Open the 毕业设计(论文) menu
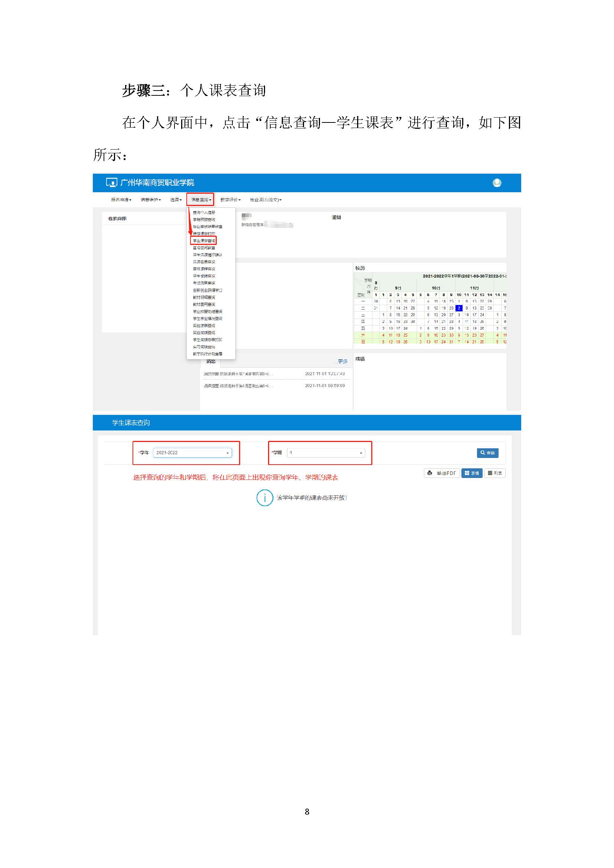614x868 pixels. click(x=266, y=200)
